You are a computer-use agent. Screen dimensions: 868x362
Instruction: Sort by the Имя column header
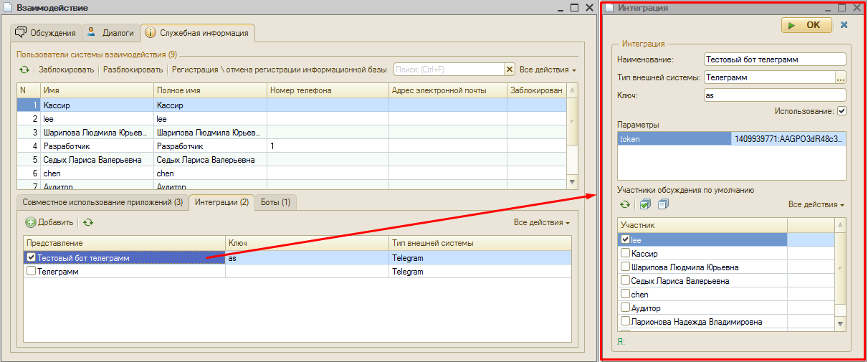[96, 90]
